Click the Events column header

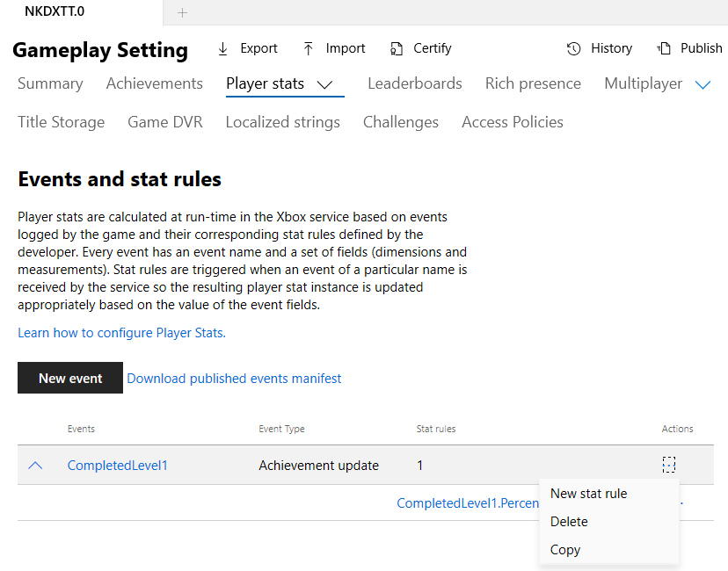coord(81,429)
